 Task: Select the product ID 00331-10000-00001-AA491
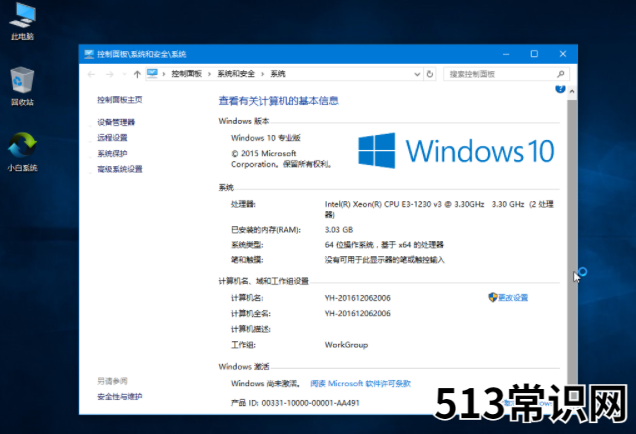(310, 403)
